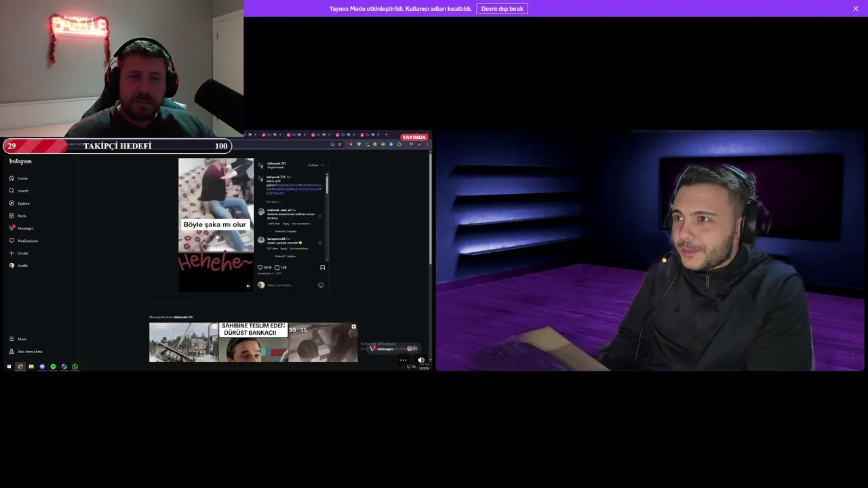The width and height of the screenshot is (868, 488).
Task: Open the Windows Start menu
Action: pyautogui.click(x=9, y=367)
